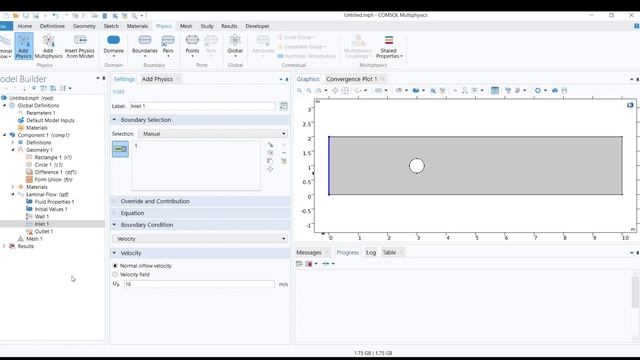Toggle the Activate Selection switch
640x360 pixels.
[x=120, y=149]
